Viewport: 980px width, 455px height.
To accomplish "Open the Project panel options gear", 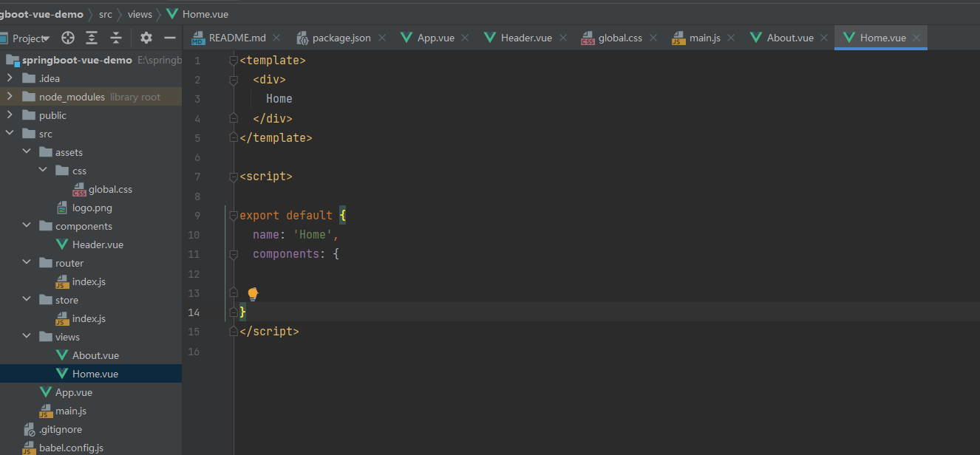I will [x=146, y=38].
